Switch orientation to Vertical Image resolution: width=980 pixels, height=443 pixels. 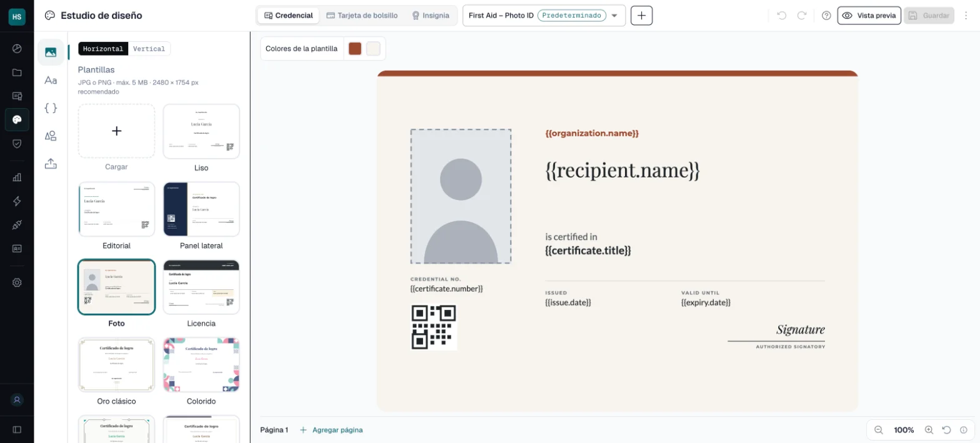pyautogui.click(x=149, y=49)
